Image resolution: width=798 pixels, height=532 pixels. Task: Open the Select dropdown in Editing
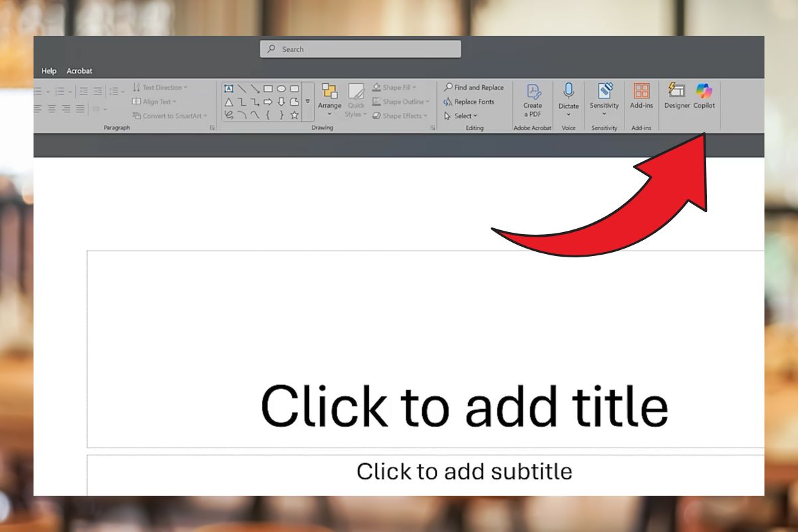461,116
